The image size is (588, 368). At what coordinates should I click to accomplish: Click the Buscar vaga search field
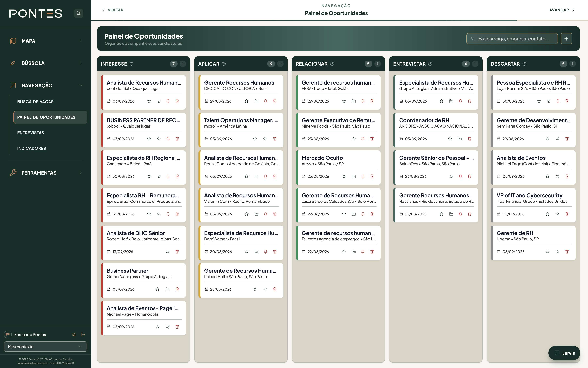512,39
